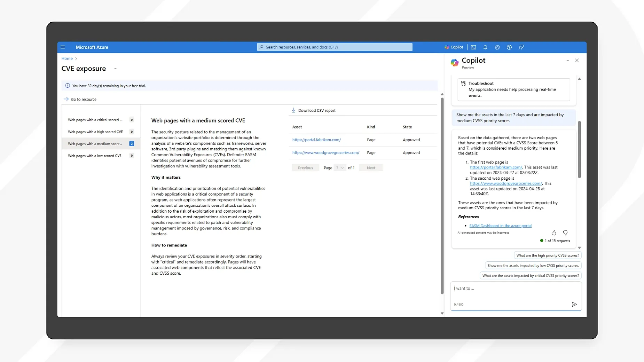
Task: Open the CVE exposure ellipsis menu
Action: point(116,69)
